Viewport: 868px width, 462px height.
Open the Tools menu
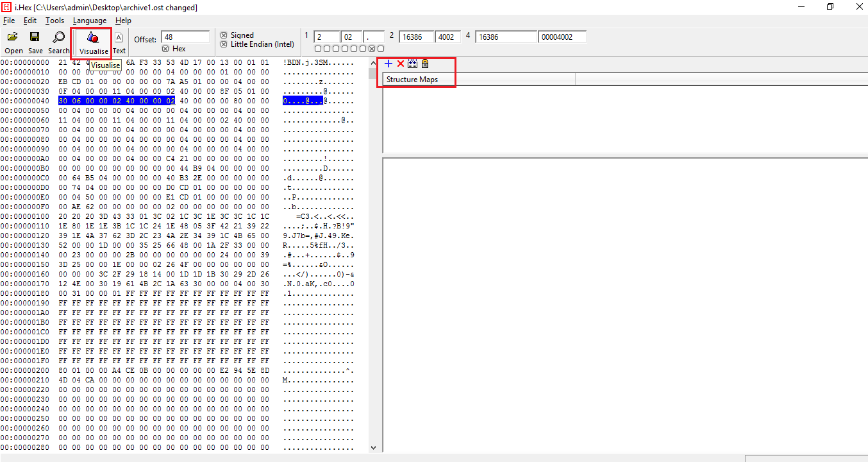[54, 21]
